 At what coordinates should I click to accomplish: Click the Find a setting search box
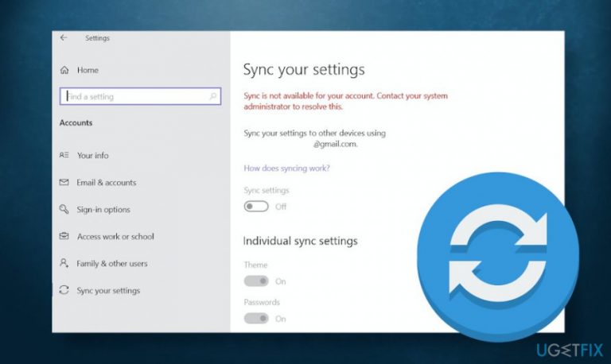(140, 96)
